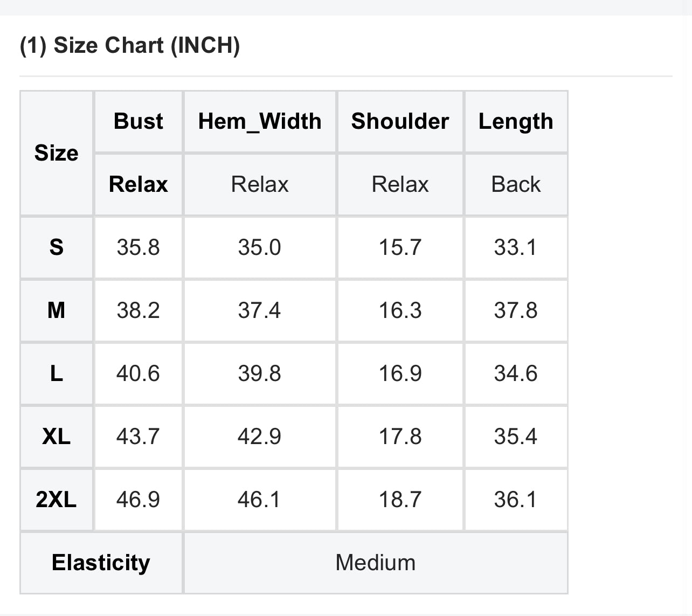Click the Length column header

tap(516, 121)
